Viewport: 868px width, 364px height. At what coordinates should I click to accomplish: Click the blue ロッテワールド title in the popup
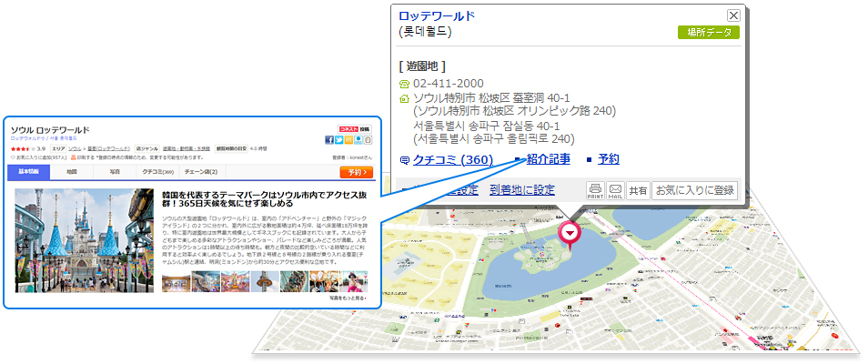(x=437, y=15)
